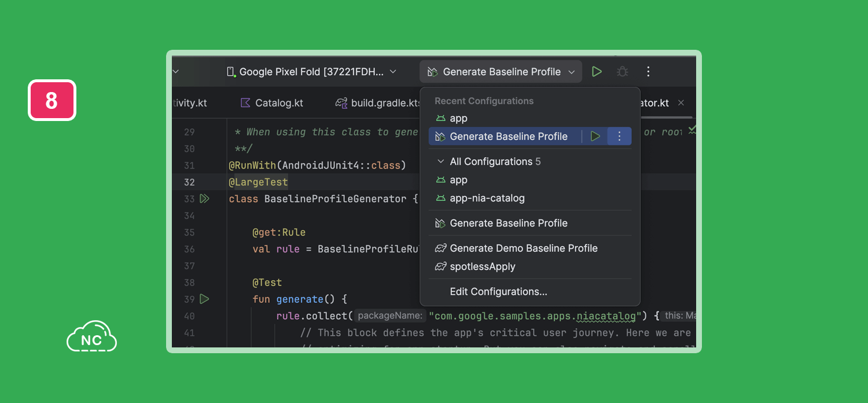
Task: Open more options for the highlighted configuration
Action: point(619,137)
